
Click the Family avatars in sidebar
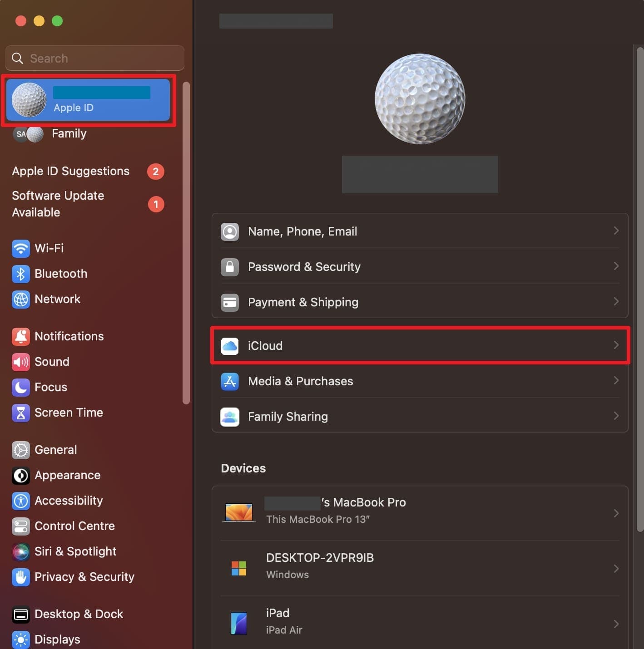(x=28, y=134)
